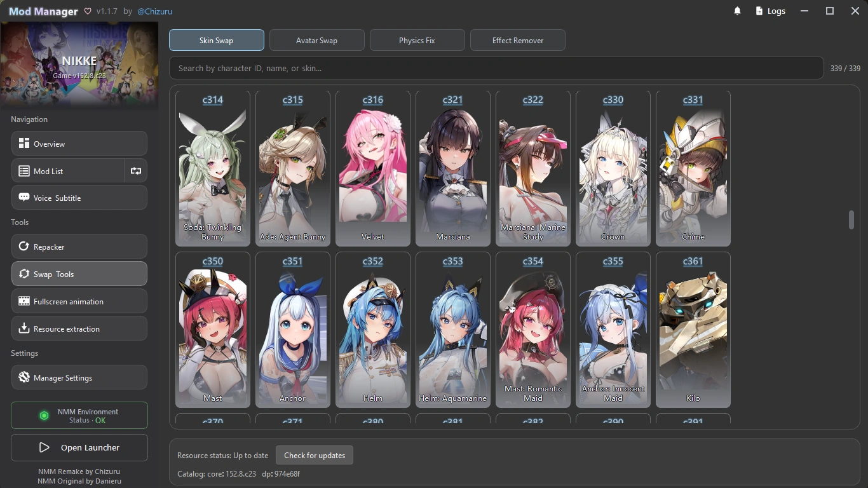Click the notification bell icon
The height and width of the screenshot is (488, 868).
(x=737, y=11)
